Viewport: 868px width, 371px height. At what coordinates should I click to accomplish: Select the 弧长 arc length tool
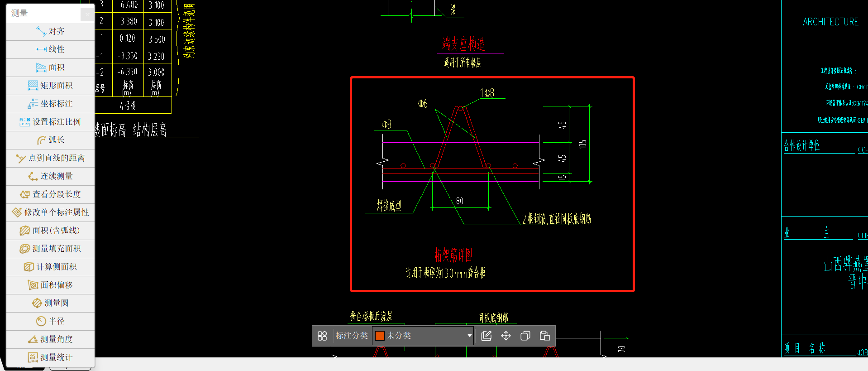(x=50, y=140)
